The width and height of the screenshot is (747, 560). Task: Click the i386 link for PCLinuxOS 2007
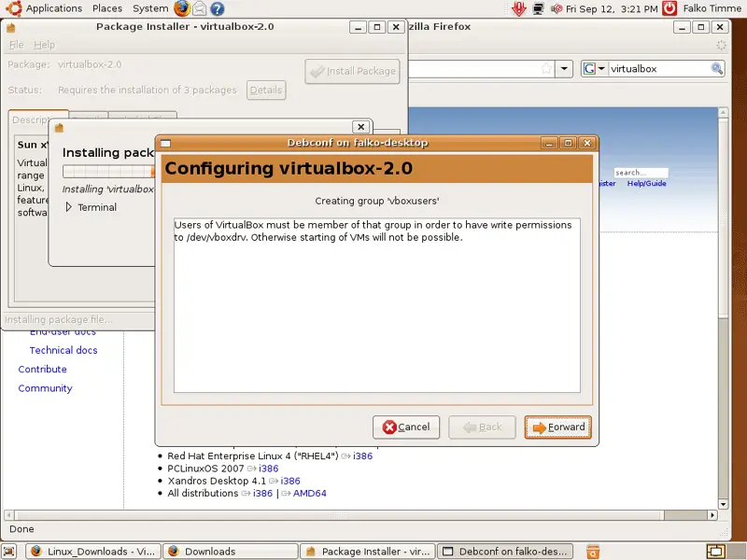(x=269, y=469)
